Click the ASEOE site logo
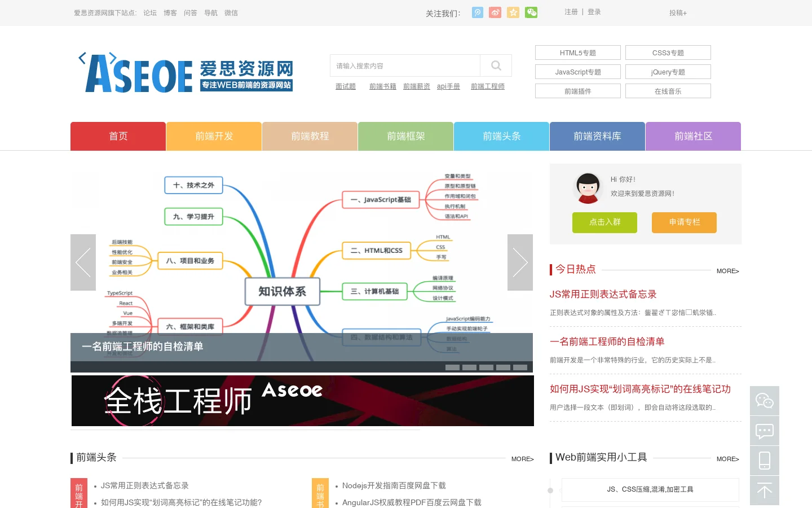This screenshot has width=812, height=508. pyautogui.click(x=186, y=73)
